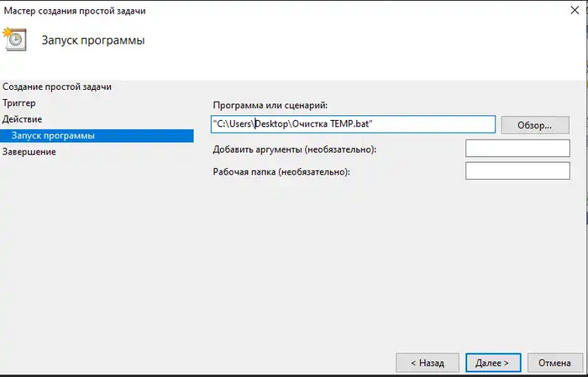Screen dimensions: 588x377
Task: Click the 'Программа или сценарий:' label
Action: pos(270,104)
